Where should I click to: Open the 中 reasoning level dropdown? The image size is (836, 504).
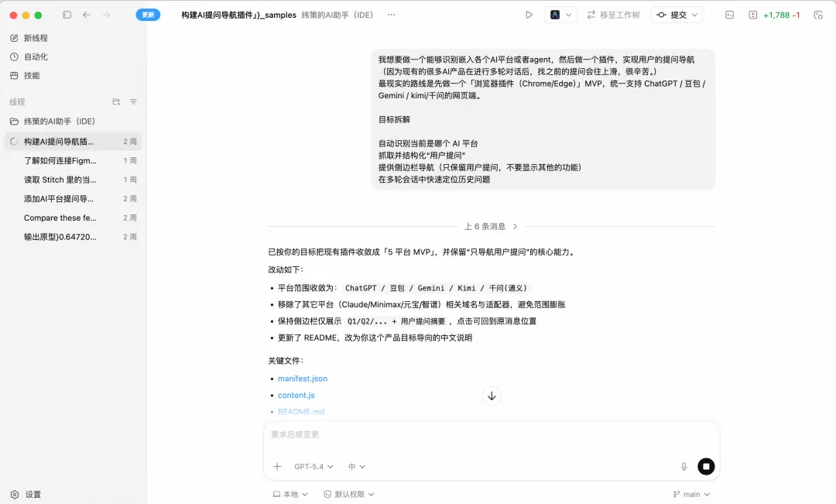[357, 467]
